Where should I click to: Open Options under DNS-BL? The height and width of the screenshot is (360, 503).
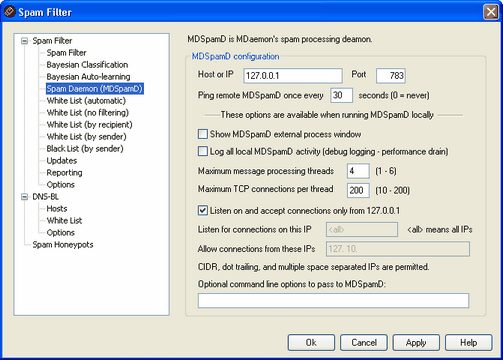[x=60, y=233]
